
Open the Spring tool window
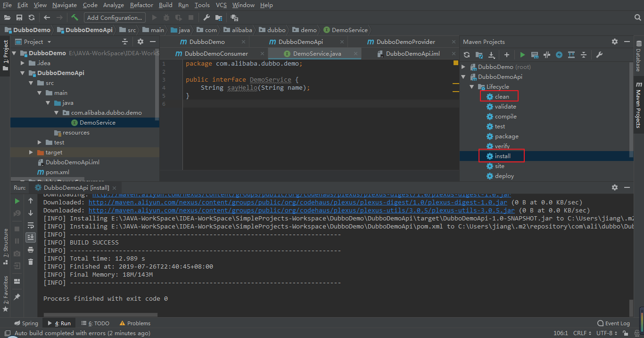[26, 323]
